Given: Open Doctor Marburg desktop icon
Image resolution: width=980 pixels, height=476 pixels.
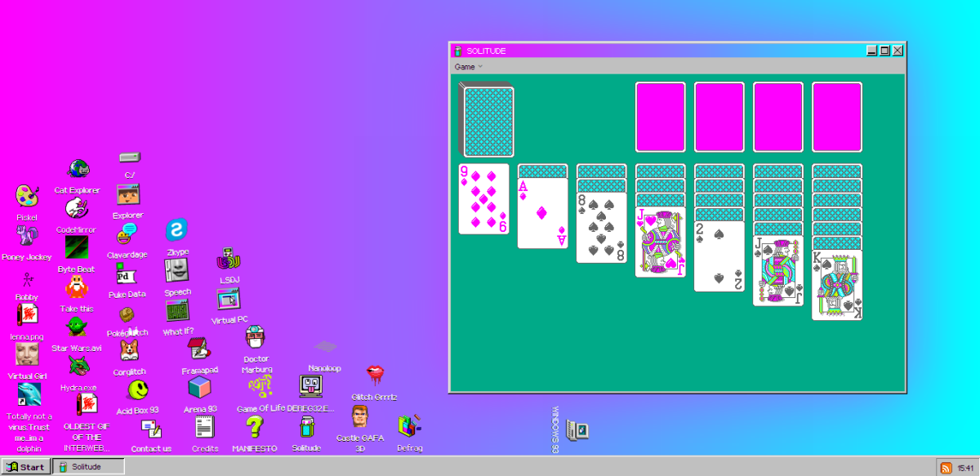Looking at the screenshot, I should click(256, 338).
